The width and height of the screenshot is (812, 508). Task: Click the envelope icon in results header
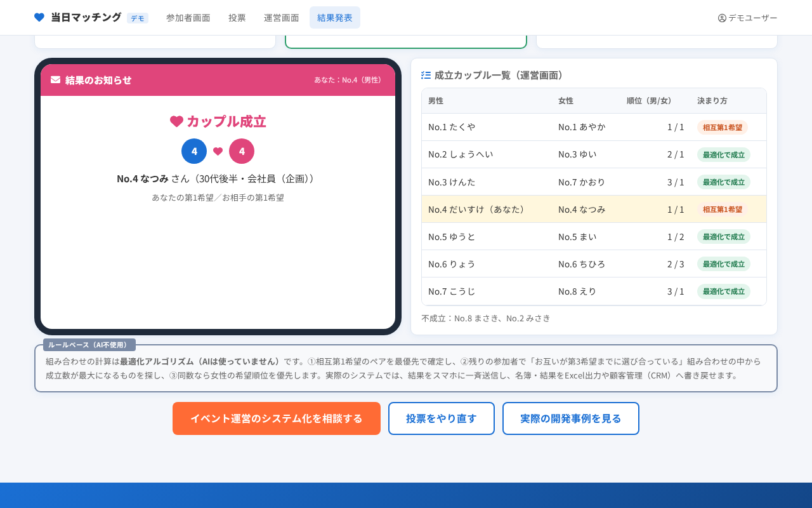click(56, 80)
